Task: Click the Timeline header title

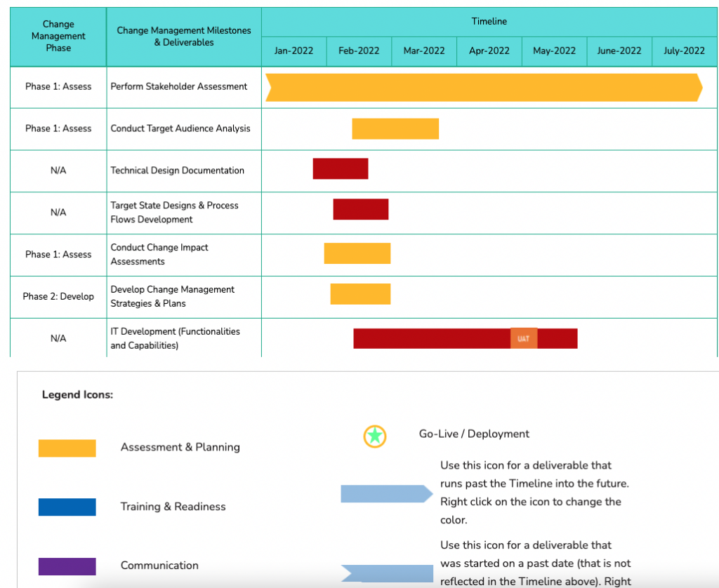Action: coord(489,22)
